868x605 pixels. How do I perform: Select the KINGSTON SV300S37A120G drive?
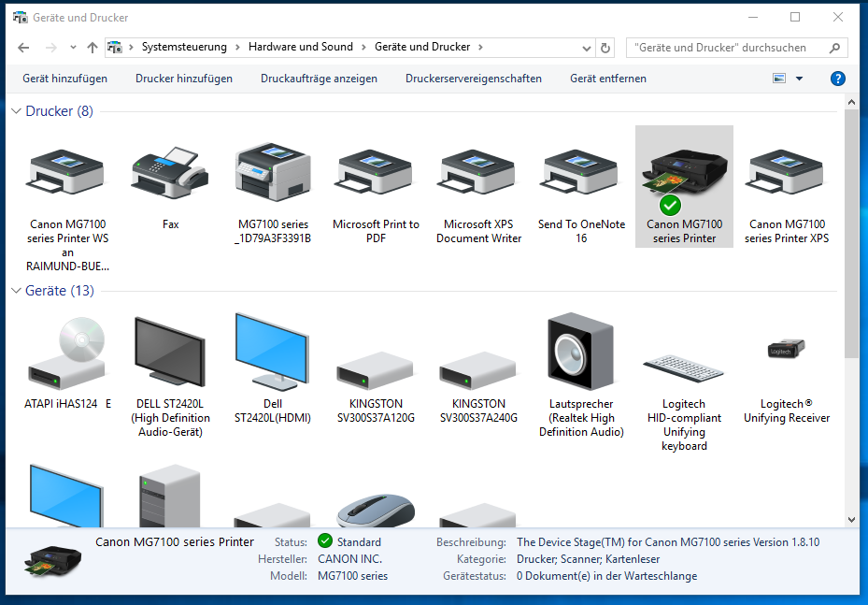click(376, 370)
